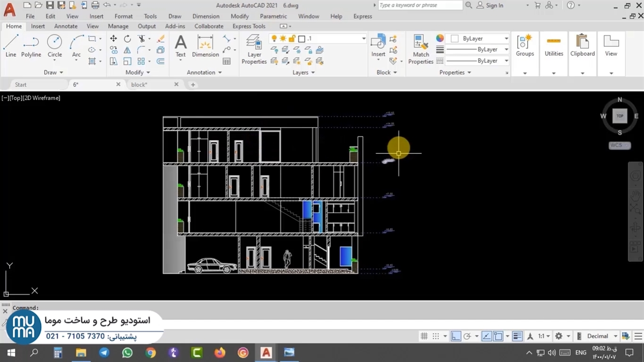Toggle drawing grid display in status bar
The width and height of the screenshot is (644, 362).
pyautogui.click(x=424, y=336)
